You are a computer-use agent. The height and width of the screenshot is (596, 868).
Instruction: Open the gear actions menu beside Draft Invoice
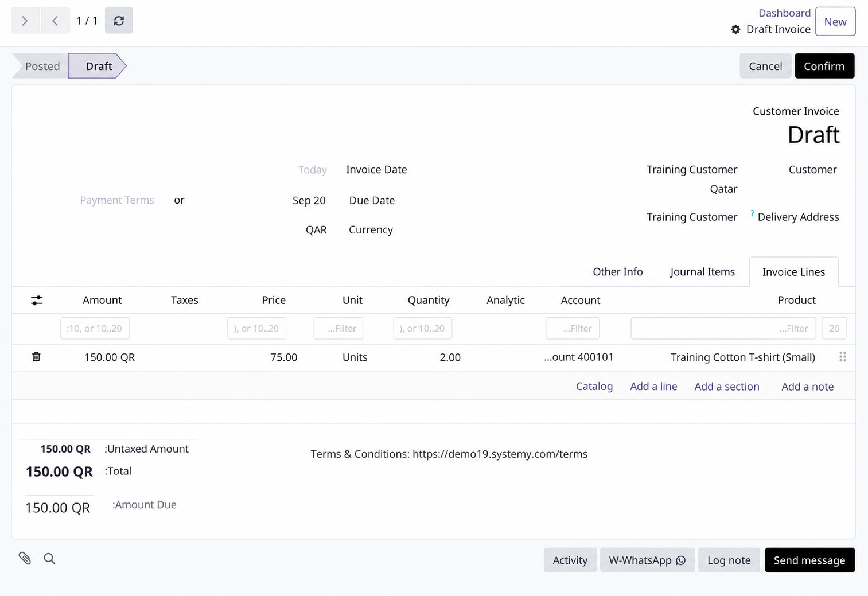tap(735, 29)
